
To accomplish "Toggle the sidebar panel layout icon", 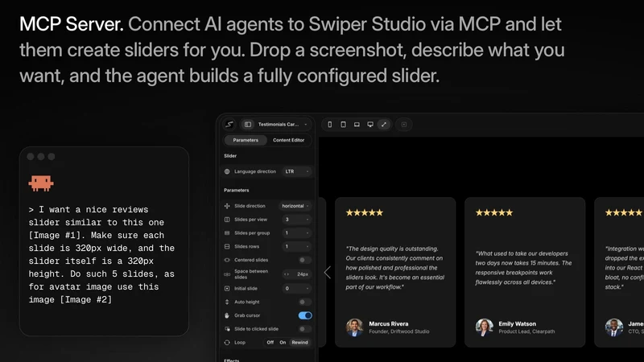I will coord(248,125).
